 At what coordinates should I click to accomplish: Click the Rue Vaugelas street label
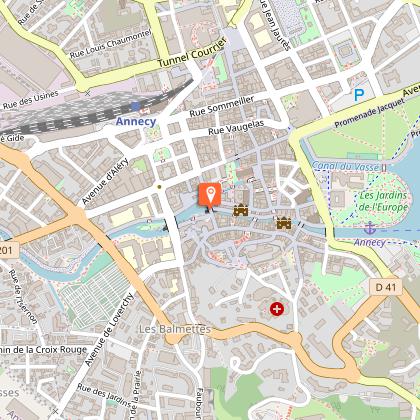tap(236, 128)
